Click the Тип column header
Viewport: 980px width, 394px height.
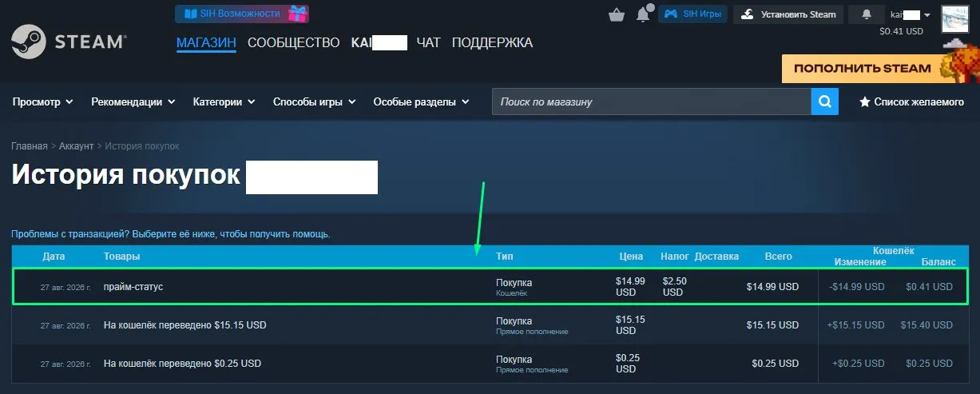(505, 257)
